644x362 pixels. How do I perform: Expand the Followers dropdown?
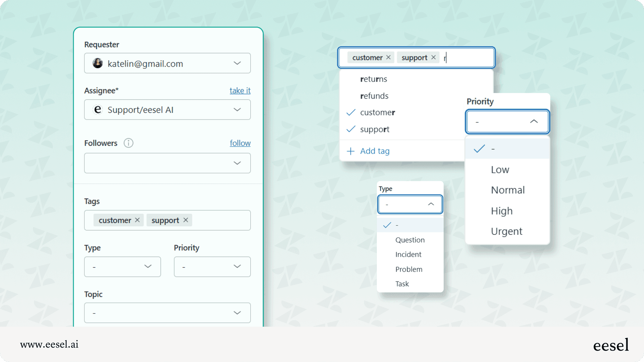tap(237, 163)
